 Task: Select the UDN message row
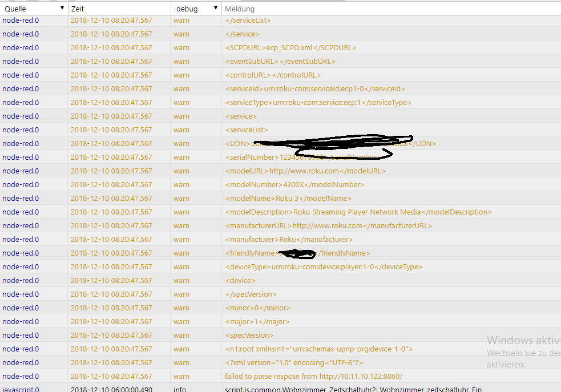(x=330, y=143)
